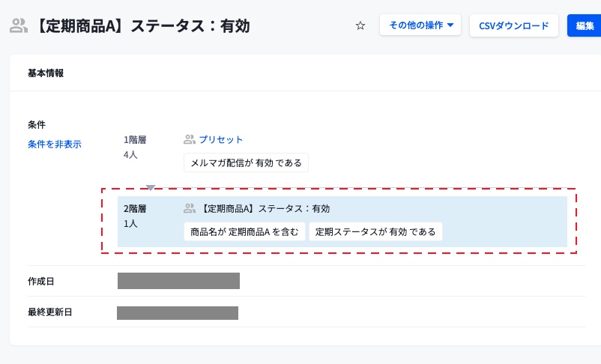The height and width of the screenshot is (364, 601).
Task: Click the 条件を非表示 link
Action: pos(55,145)
